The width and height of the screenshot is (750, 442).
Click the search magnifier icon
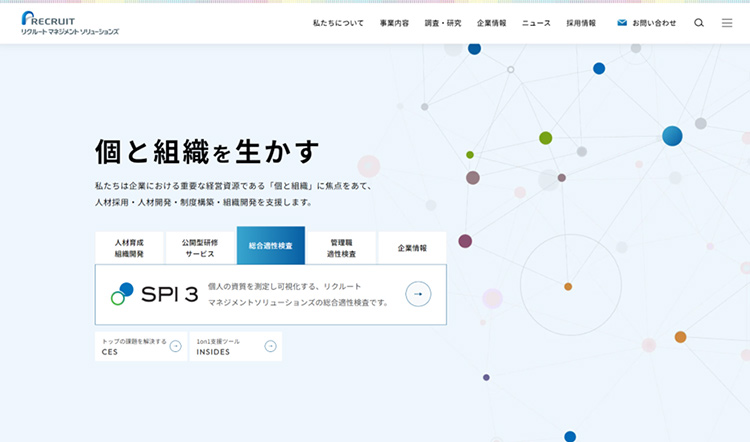coord(699,23)
